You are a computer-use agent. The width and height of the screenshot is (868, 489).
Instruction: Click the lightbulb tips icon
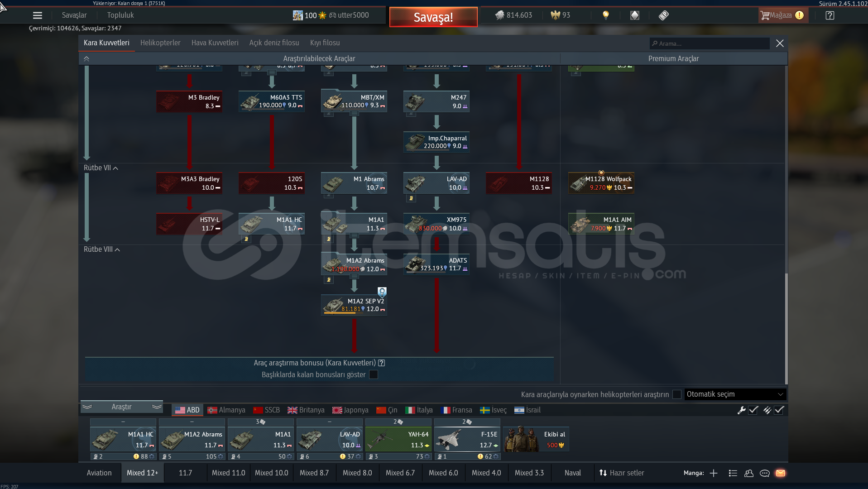[x=606, y=15]
